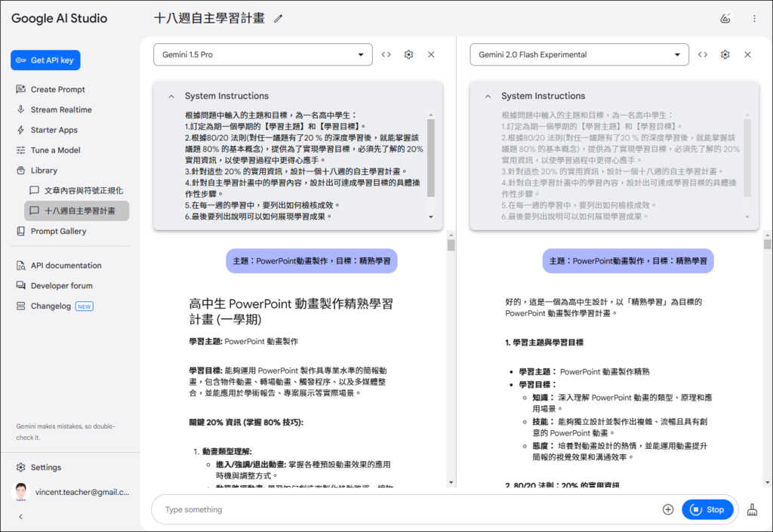Open Starter Apps from the sidebar
This screenshot has height=532, width=773.
(54, 130)
